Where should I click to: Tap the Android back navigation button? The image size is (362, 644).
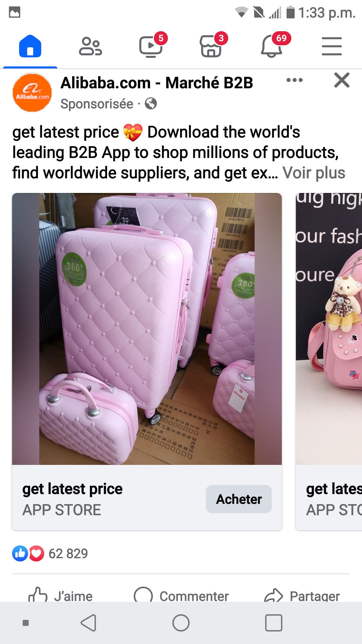88,623
